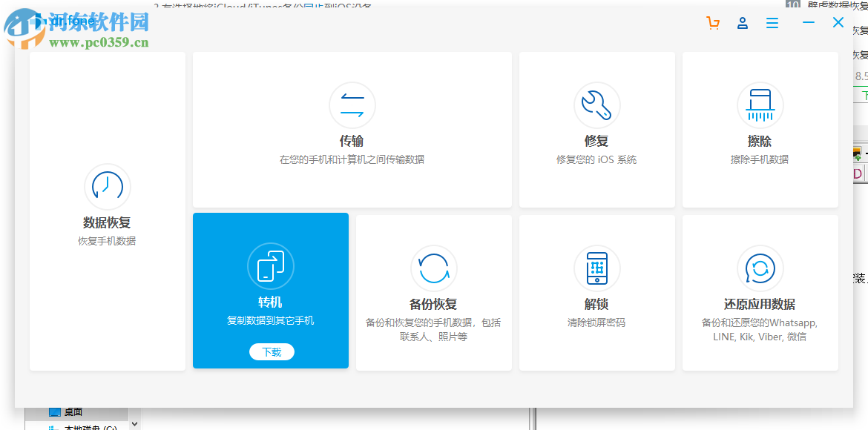Select the 传输 transfer arrows icon
This screenshot has height=430, width=868.
[x=352, y=105]
